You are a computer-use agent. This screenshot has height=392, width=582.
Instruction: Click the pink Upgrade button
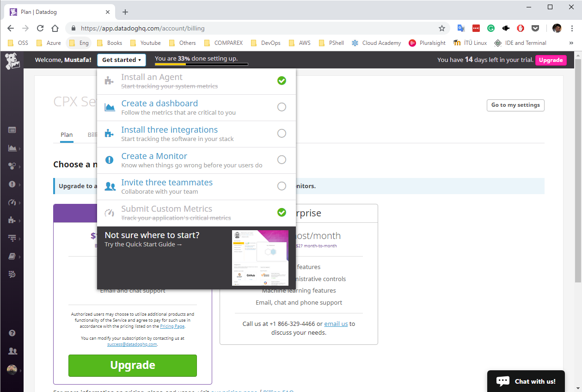[x=551, y=60]
